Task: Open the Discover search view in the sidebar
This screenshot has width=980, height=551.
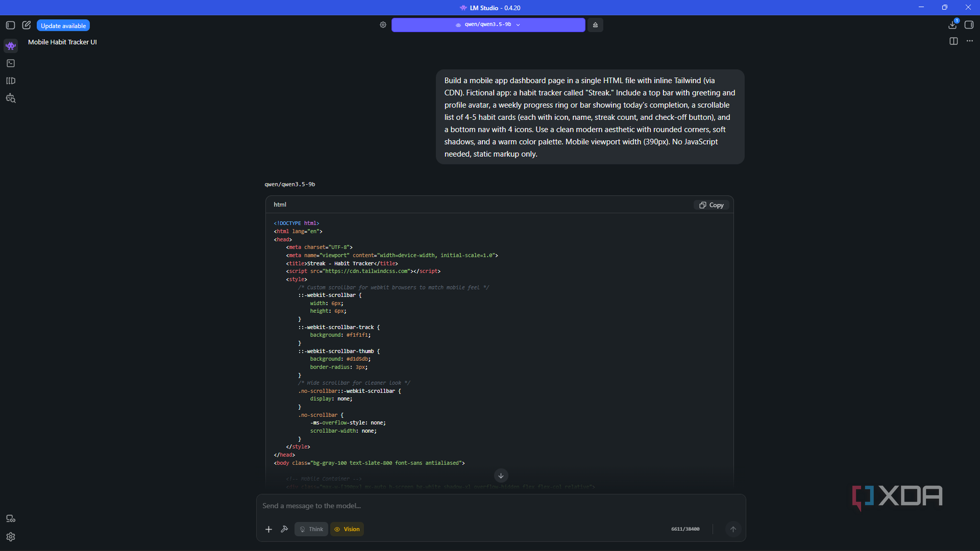Action: (x=11, y=99)
